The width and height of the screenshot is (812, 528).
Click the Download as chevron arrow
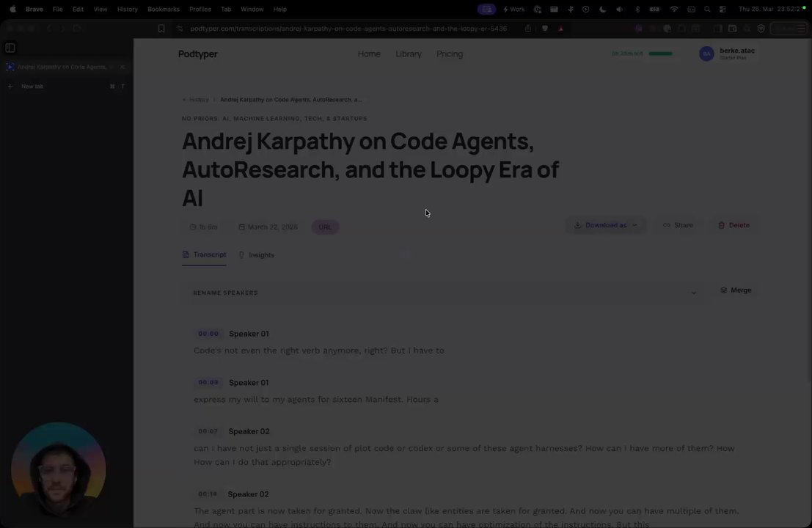point(634,225)
